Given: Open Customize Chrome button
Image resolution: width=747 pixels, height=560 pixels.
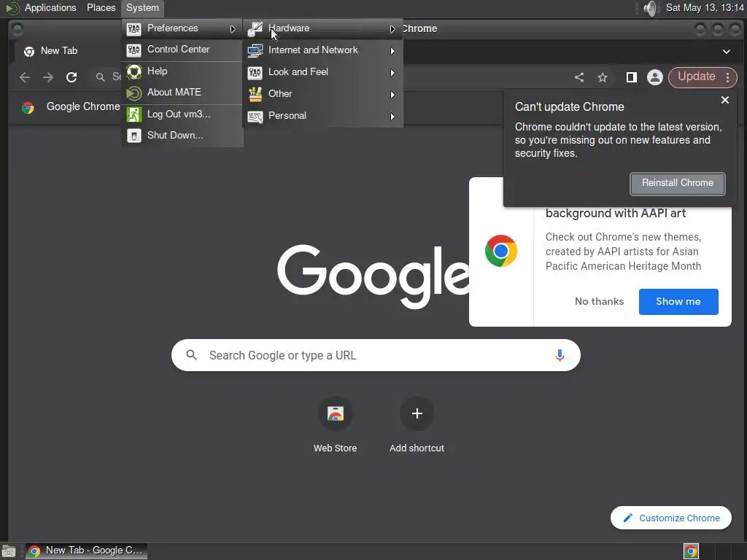Looking at the screenshot, I should click(x=671, y=518).
